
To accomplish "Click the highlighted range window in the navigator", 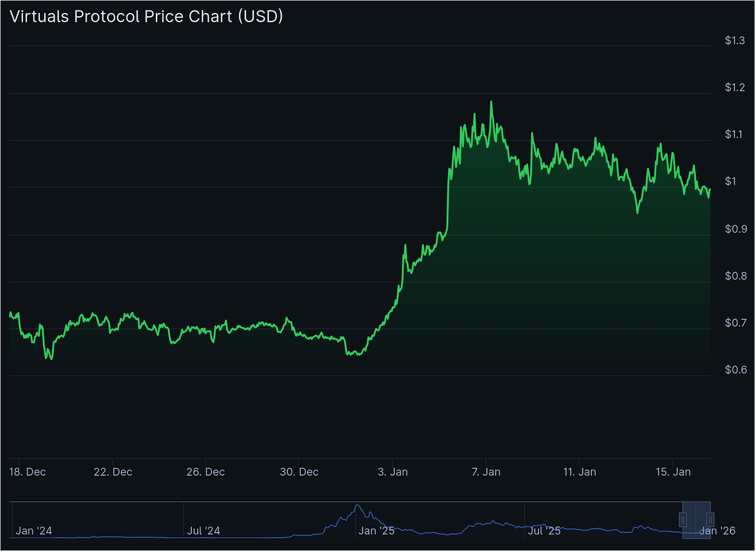I will (x=697, y=519).
